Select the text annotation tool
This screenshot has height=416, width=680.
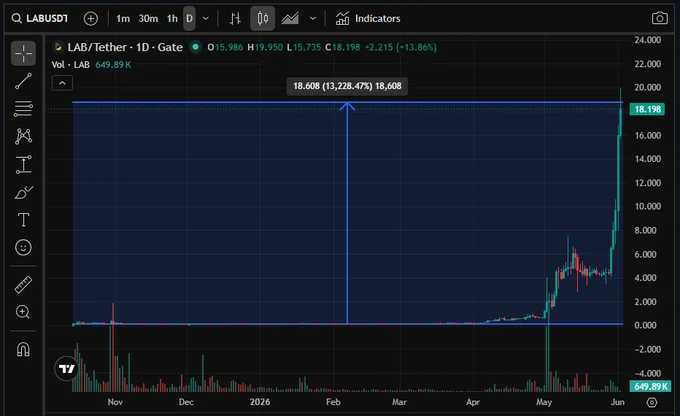coord(23,219)
